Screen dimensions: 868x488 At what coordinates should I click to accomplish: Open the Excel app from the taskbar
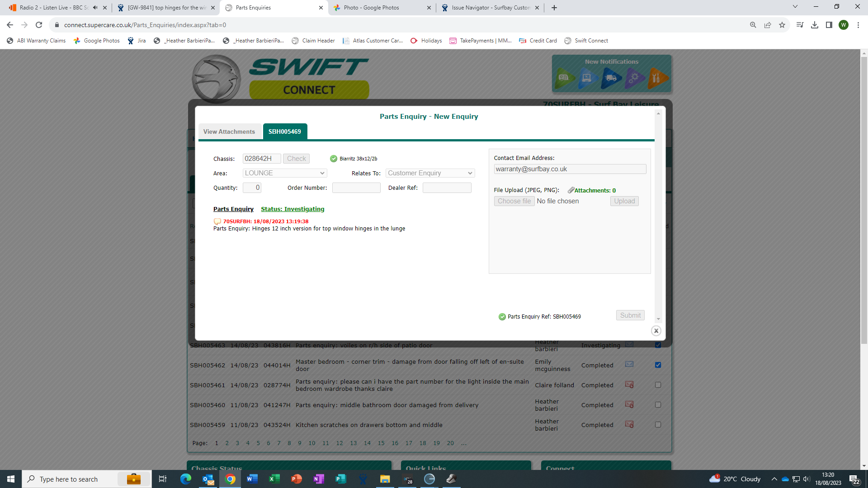click(274, 479)
